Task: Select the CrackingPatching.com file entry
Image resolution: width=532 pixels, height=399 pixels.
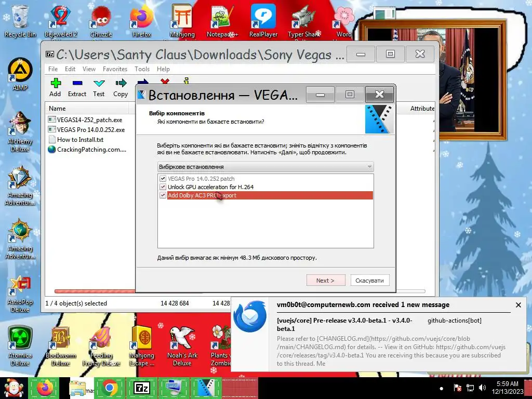Action: [87, 149]
